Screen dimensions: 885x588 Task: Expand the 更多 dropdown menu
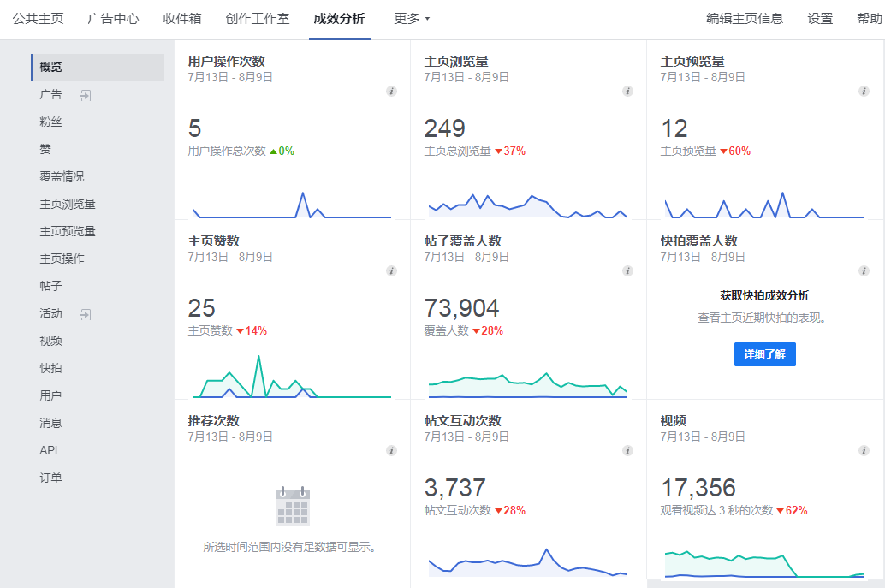tap(412, 18)
